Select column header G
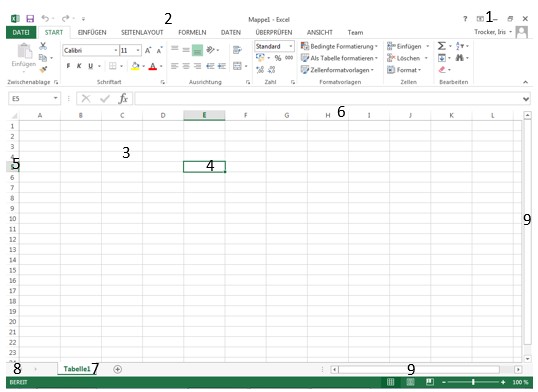538x392 pixels. 286,115
